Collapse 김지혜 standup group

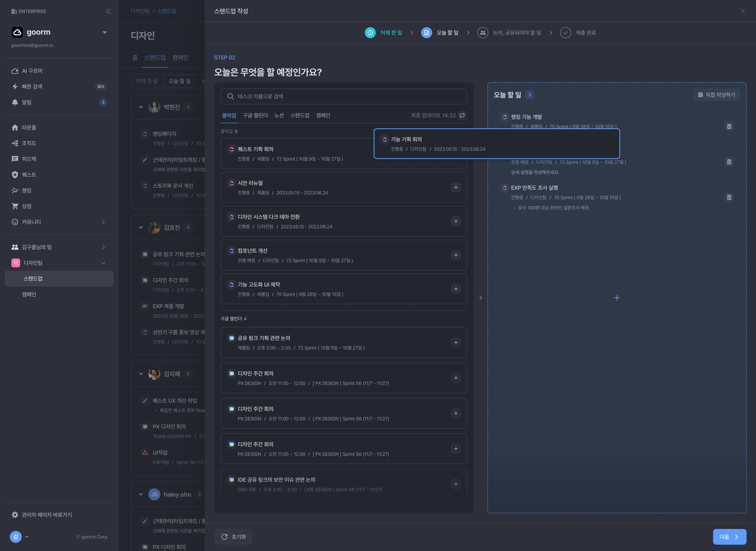[x=141, y=374]
